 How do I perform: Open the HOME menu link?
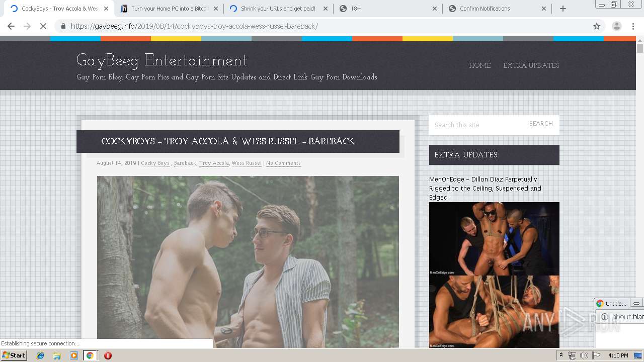[479, 65]
